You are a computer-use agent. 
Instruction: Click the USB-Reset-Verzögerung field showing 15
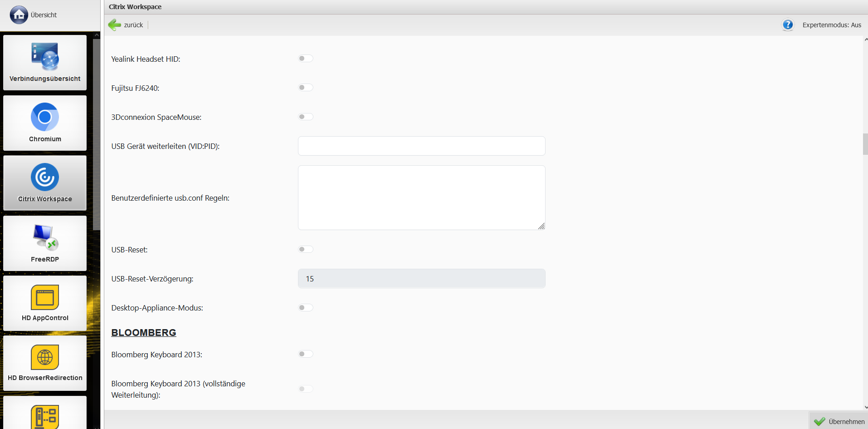[422, 278]
